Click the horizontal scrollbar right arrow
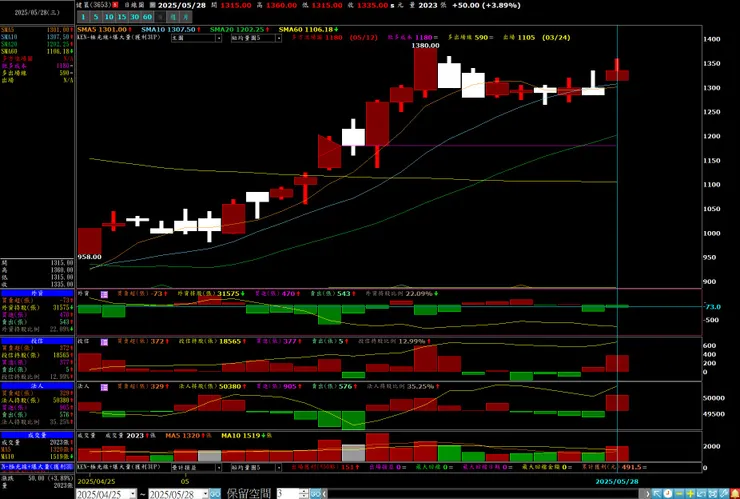Image resolution: width=740 pixels, height=499 pixels. (648, 494)
